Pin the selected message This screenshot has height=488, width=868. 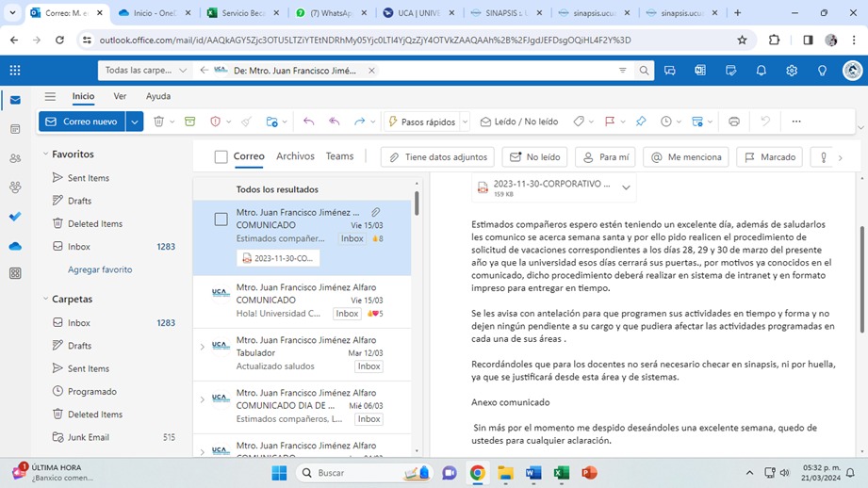[x=641, y=122]
